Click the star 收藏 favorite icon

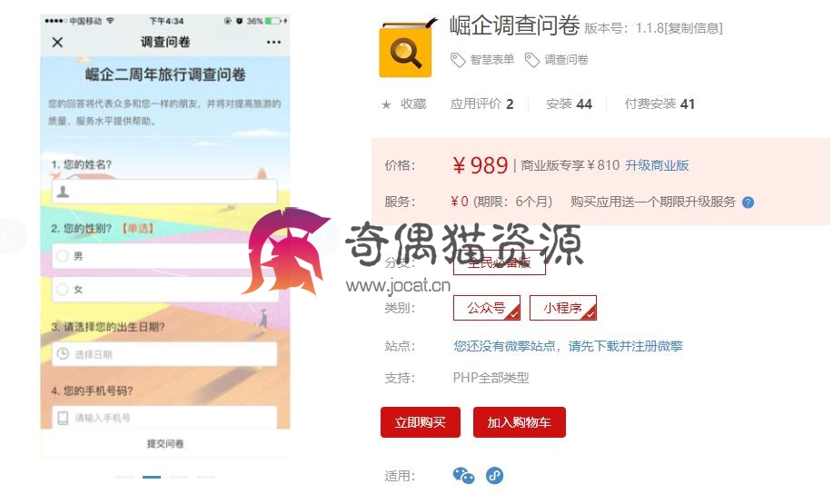click(x=386, y=104)
